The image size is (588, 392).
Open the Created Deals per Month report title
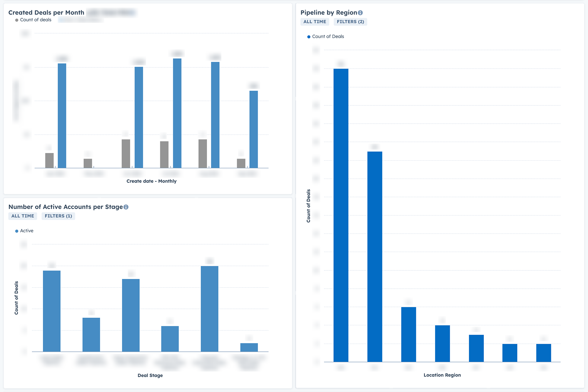coord(46,12)
